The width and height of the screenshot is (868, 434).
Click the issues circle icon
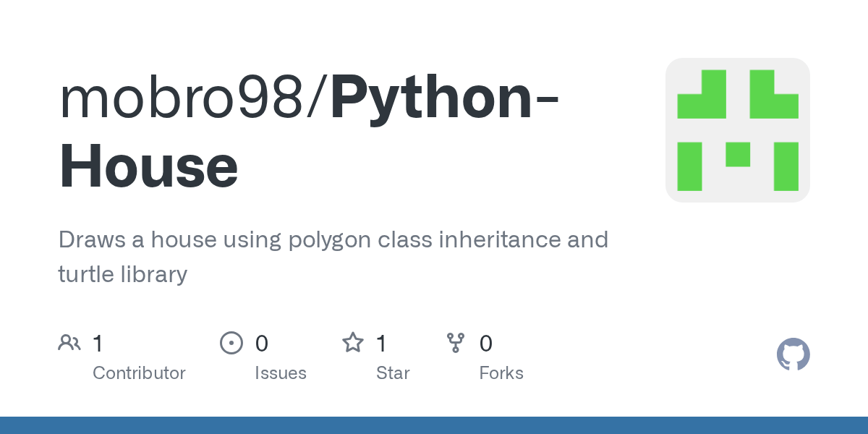(231, 343)
